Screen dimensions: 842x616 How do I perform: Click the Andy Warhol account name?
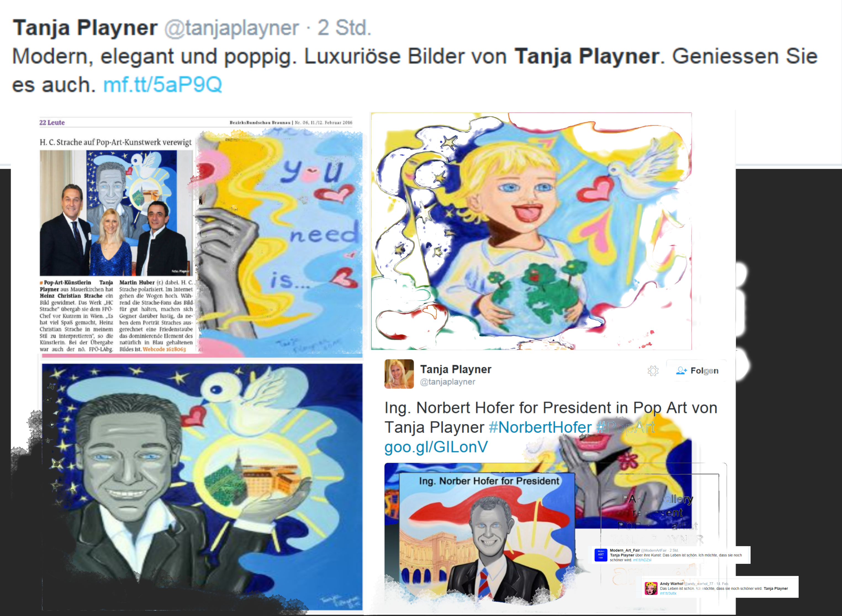point(672,584)
